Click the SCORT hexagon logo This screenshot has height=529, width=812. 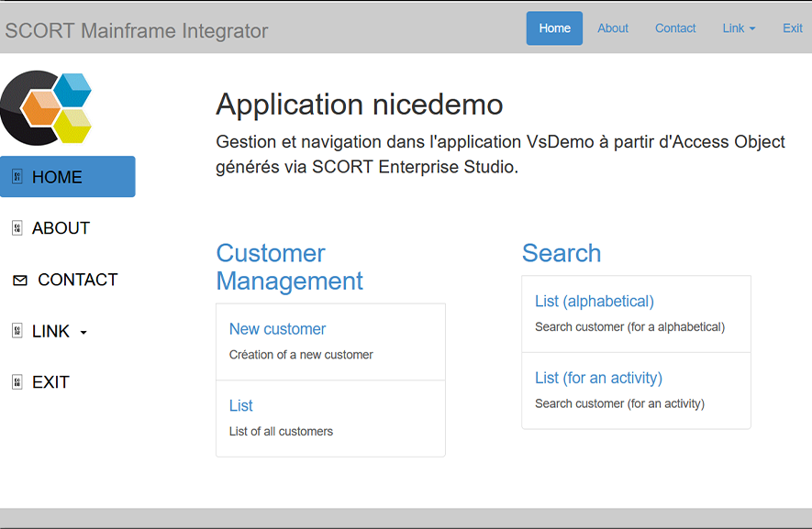[46, 107]
